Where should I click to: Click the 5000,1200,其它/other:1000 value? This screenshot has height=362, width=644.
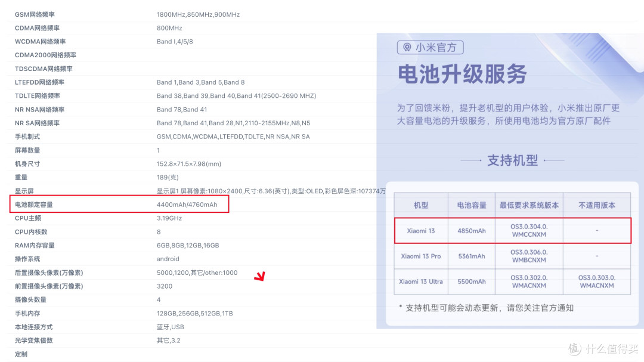coord(197,273)
